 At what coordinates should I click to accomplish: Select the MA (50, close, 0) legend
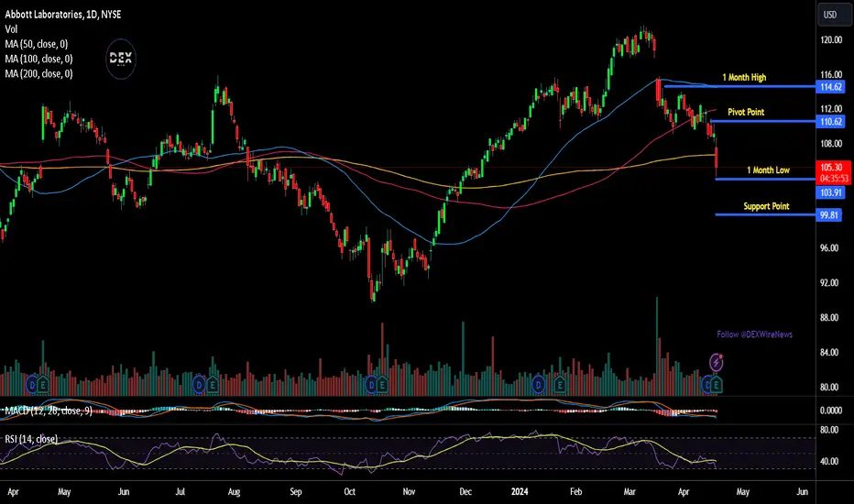[x=37, y=44]
